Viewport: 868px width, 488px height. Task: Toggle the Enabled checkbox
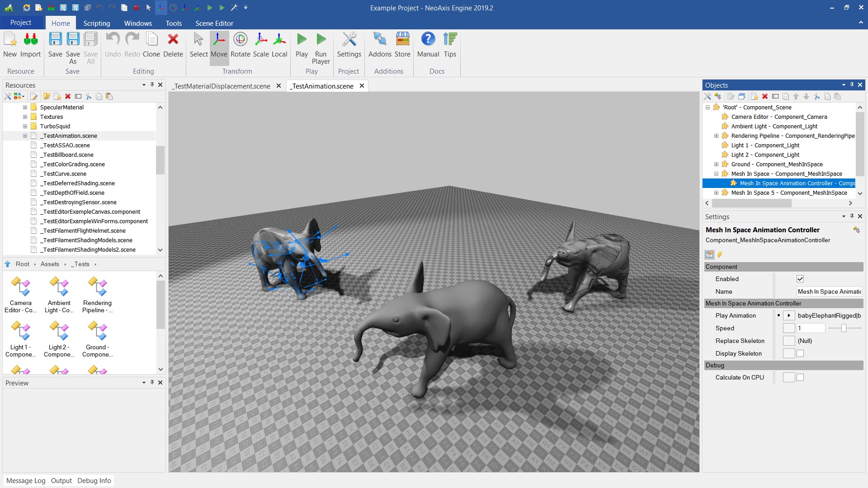point(800,279)
